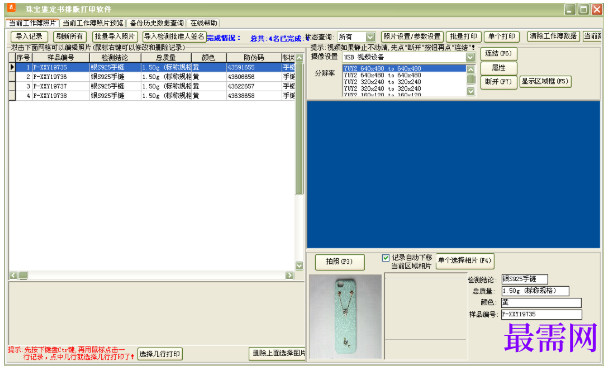The image size is (616, 369).
Task: Click the 检测结论 input field
Action: point(524,279)
